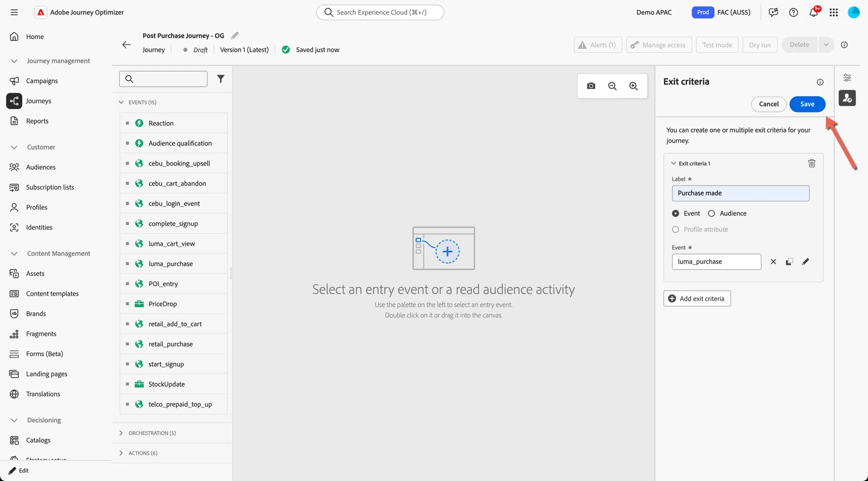Click Exit criteria info icon

pos(820,82)
